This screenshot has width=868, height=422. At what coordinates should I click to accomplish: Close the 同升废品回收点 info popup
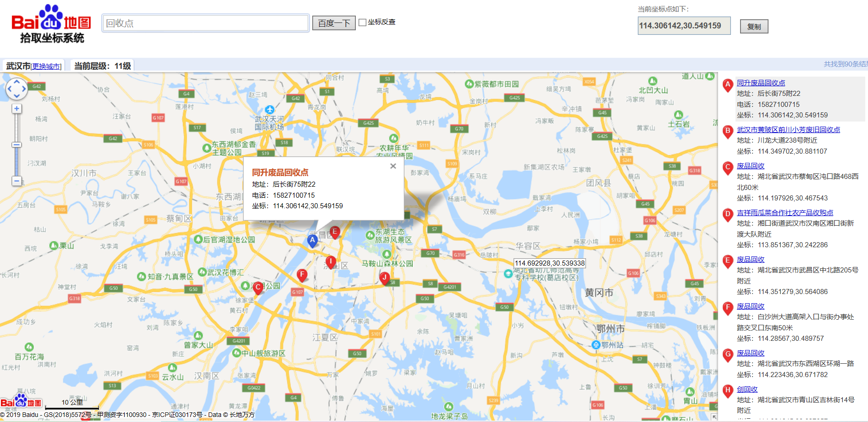tap(393, 166)
